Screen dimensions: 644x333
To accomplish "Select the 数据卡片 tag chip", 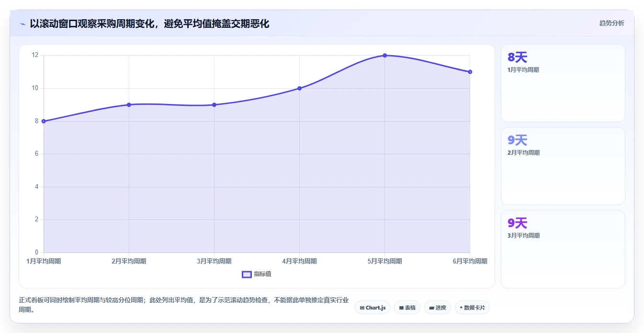I will click(x=472, y=308).
